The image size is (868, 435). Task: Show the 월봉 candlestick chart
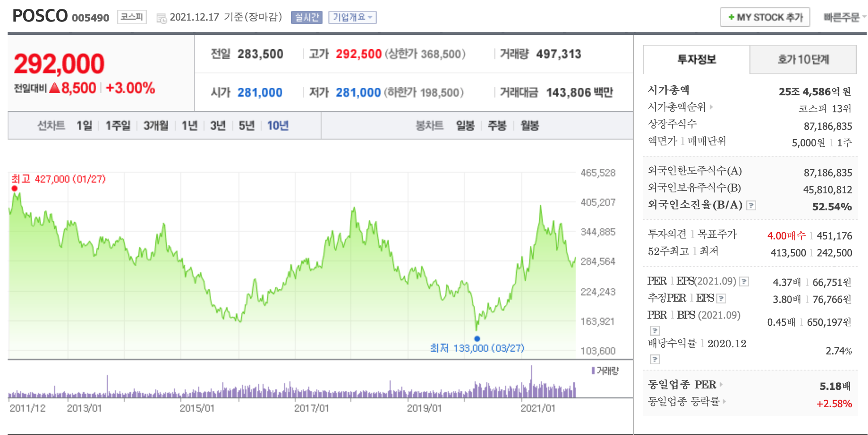(x=530, y=126)
